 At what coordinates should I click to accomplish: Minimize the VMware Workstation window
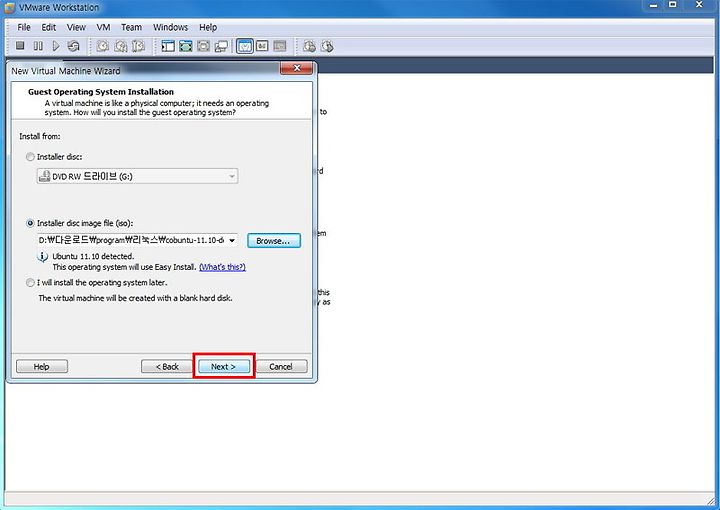tap(653, 5)
